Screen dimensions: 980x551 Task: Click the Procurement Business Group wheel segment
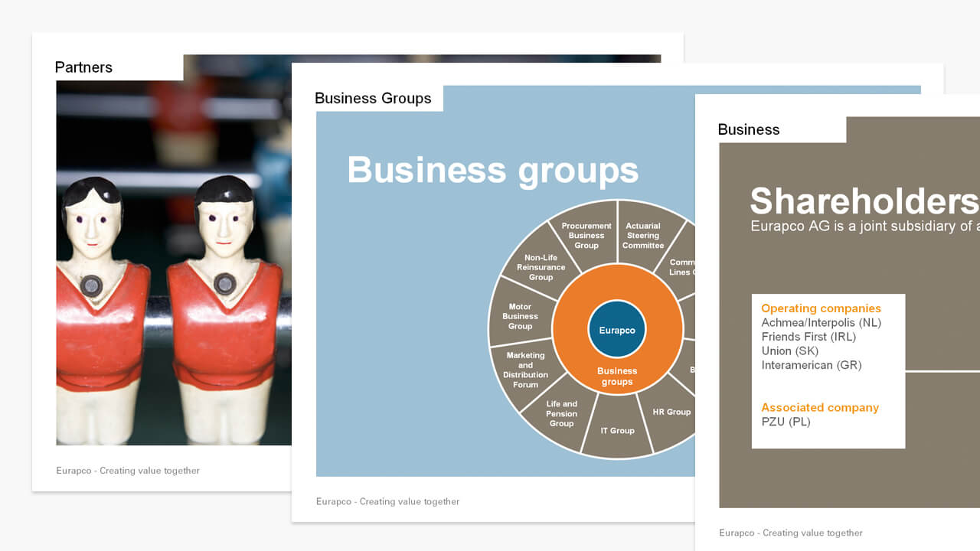[586, 235]
